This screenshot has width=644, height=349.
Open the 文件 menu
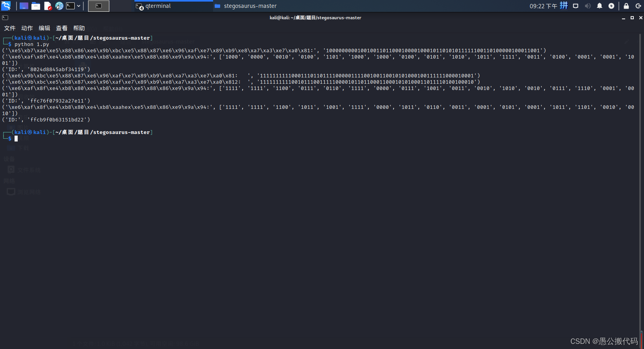(10, 28)
